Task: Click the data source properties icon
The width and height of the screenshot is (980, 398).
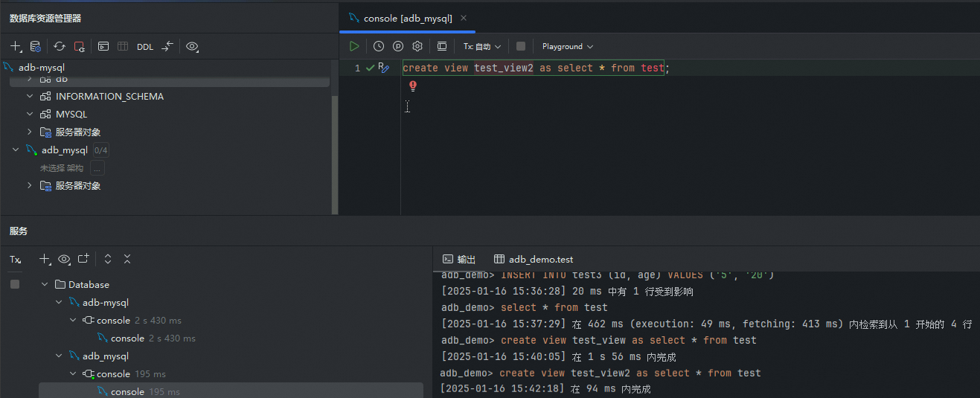Action: point(35,47)
